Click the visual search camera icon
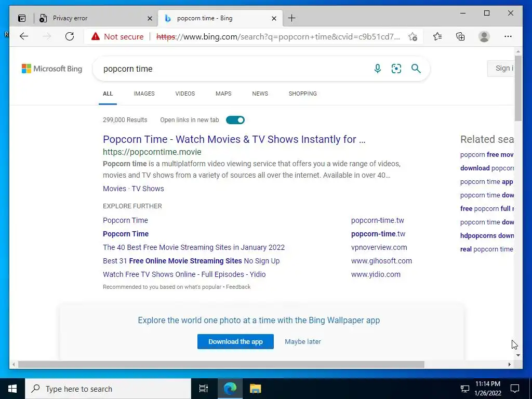532x399 pixels. pos(396,69)
